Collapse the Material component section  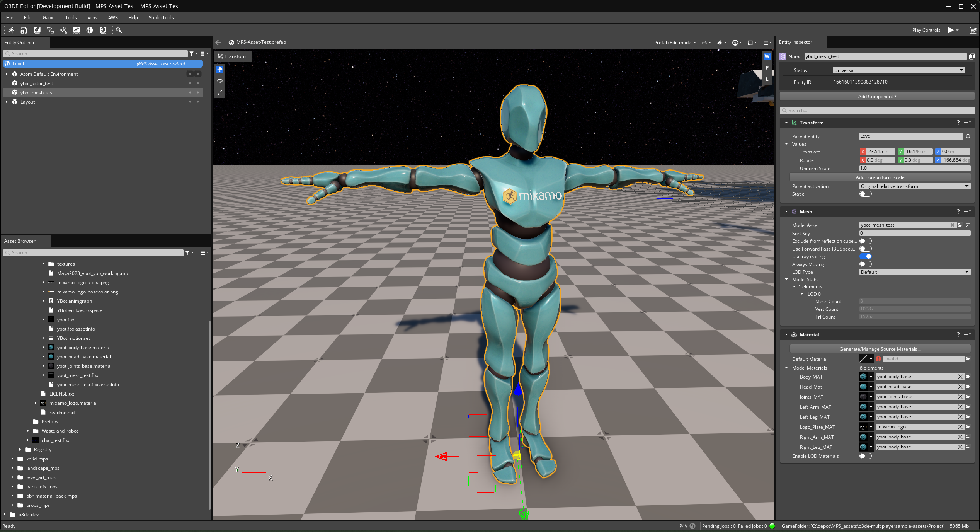[x=786, y=334]
